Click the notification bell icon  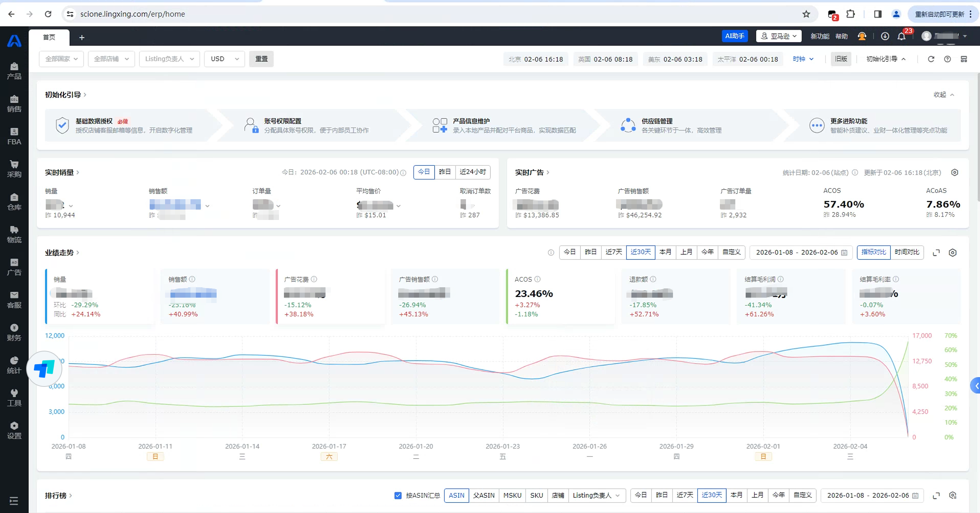pyautogui.click(x=902, y=36)
